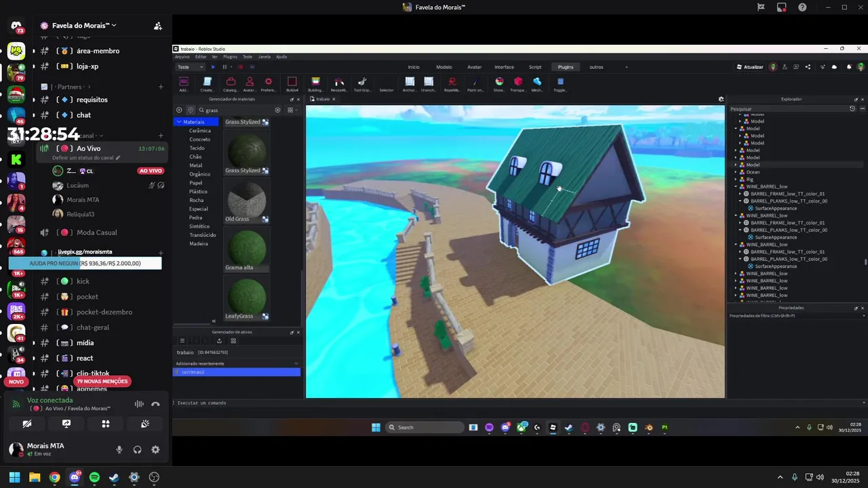
Task: Open the Explorer more options button
Action: pyautogui.click(x=862, y=108)
